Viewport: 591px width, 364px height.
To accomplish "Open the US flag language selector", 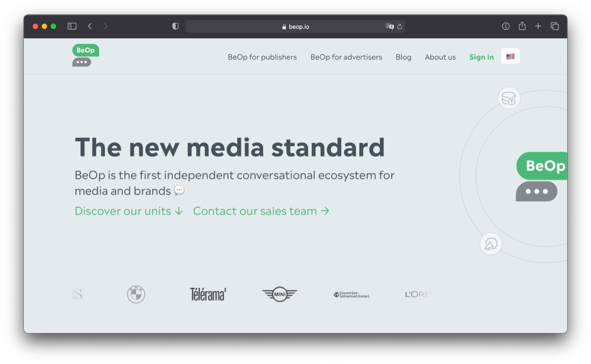I will pos(510,56).
